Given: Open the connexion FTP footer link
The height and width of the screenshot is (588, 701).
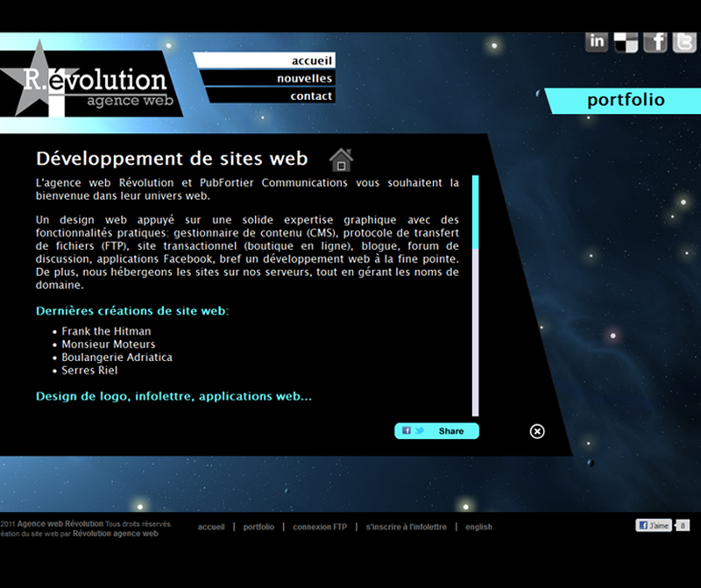Looking at the screenshot, I should (x=313, y=527).
